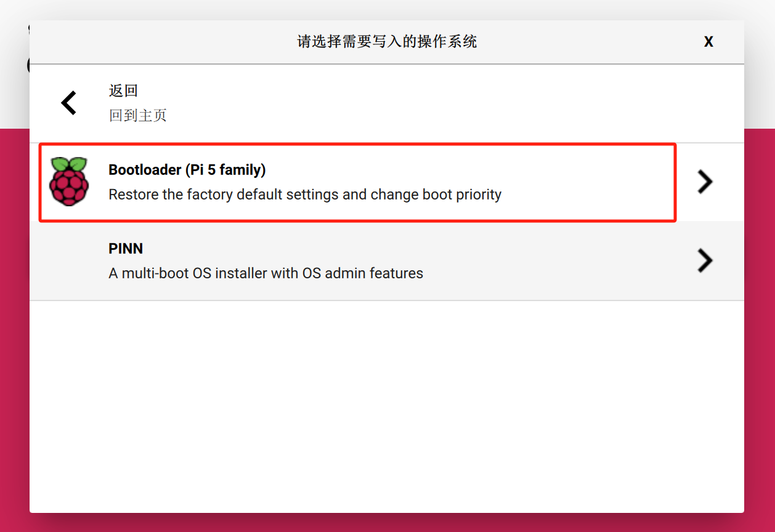Click the "回到主页" subtitle text
Image resolution: width=775 pixels, height=532 pixels.
tap(137, 115)
